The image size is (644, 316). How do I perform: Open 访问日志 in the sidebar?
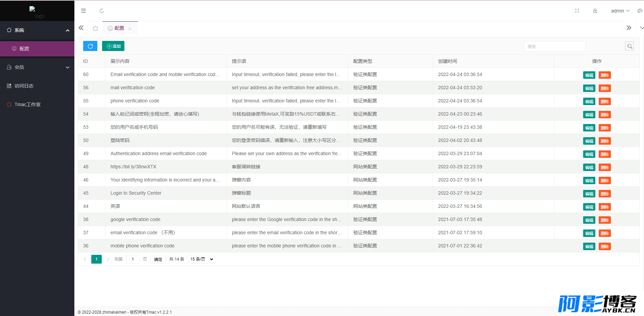coord(37,86)
